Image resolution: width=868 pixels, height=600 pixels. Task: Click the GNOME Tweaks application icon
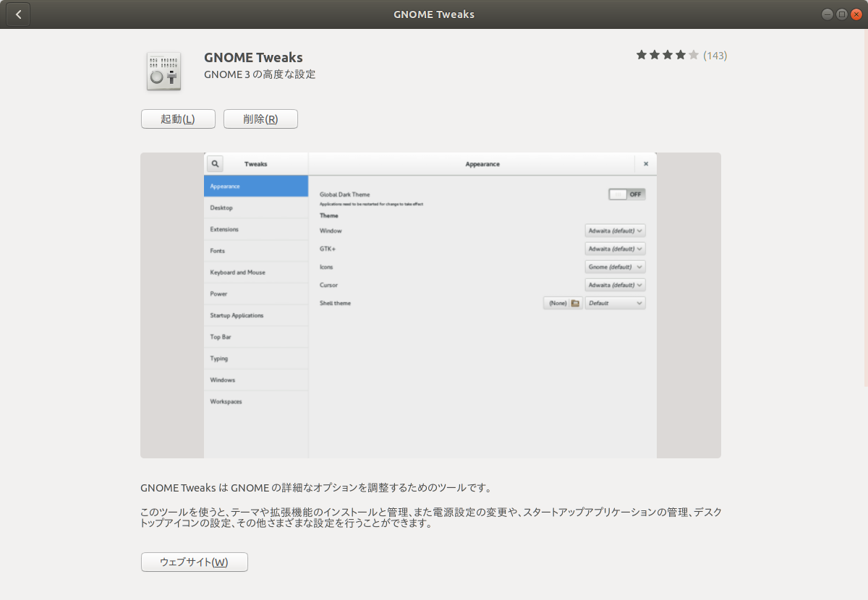(x=163, y=70)
